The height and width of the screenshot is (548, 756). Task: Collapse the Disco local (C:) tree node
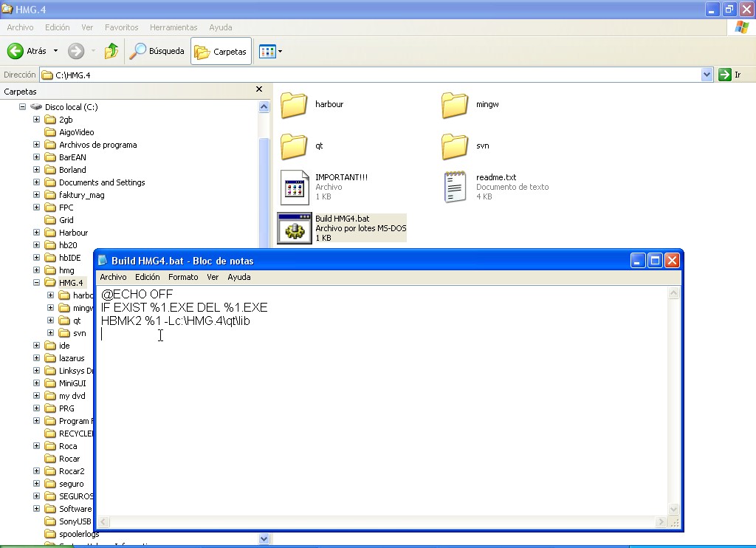coord(23,106)
